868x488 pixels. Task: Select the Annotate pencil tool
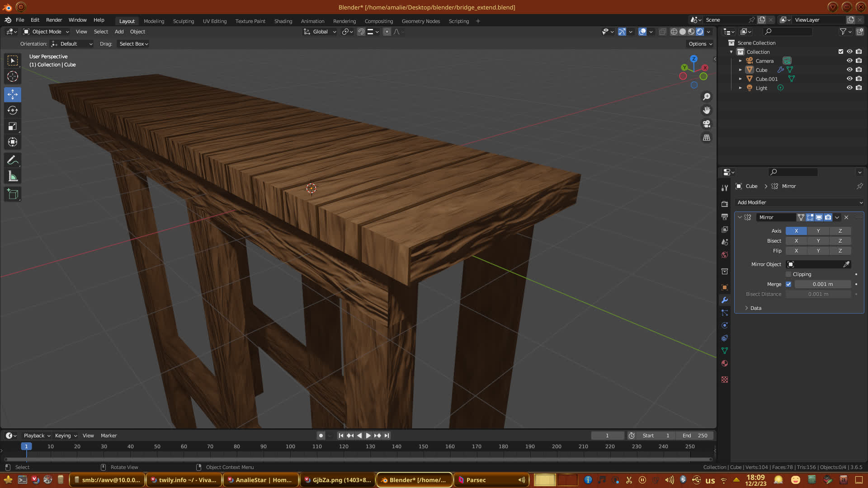coord(13,160)
